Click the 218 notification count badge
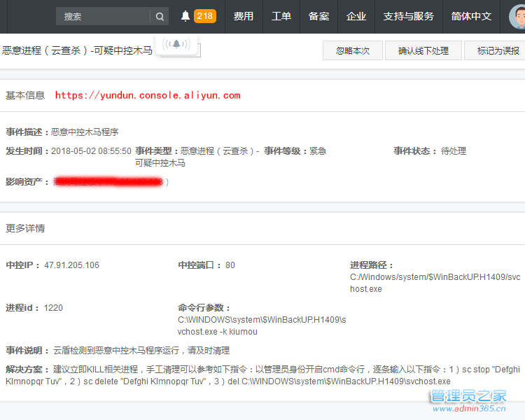This screenshot has width=525, height=420. (205, 16)
